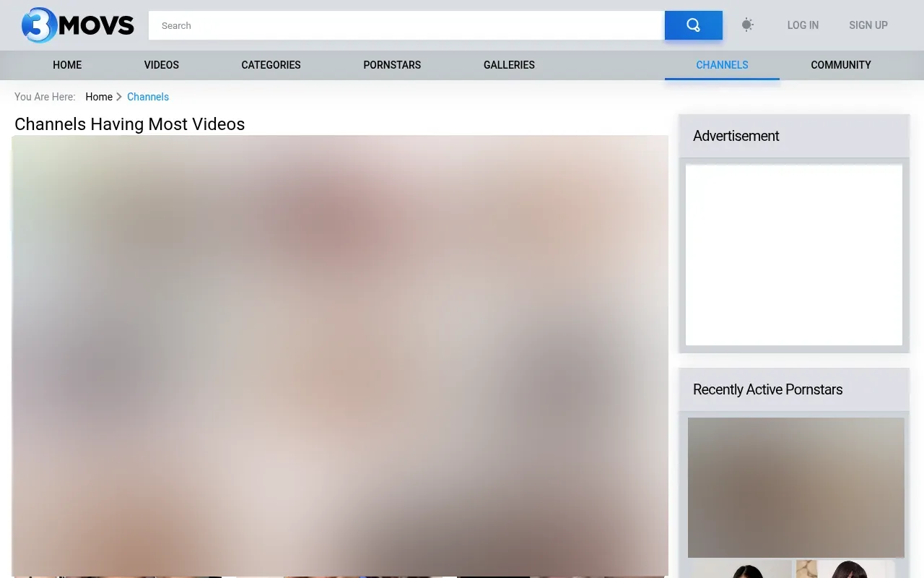Go to the Home menu item

(67, 65)
